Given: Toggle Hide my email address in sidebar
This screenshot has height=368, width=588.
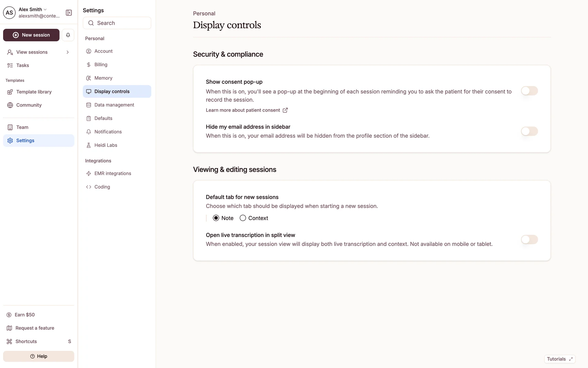Looking at the screenshot, I should click(529, 131).
